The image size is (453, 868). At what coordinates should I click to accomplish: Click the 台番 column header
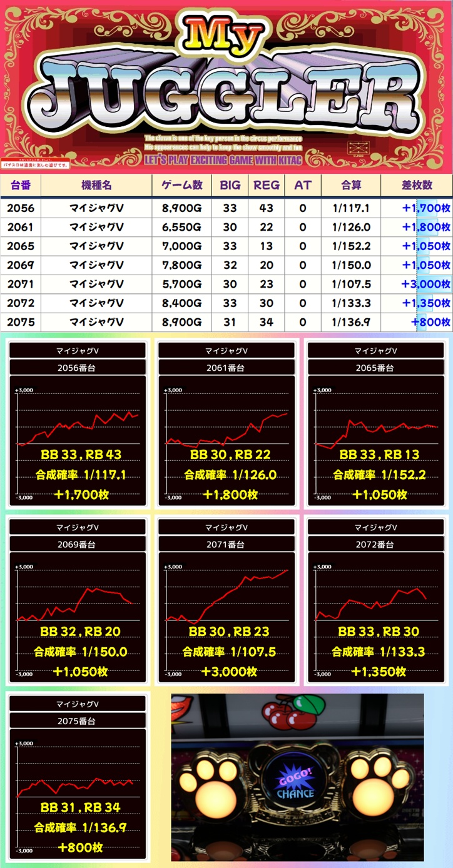click(x=21, y=185)
